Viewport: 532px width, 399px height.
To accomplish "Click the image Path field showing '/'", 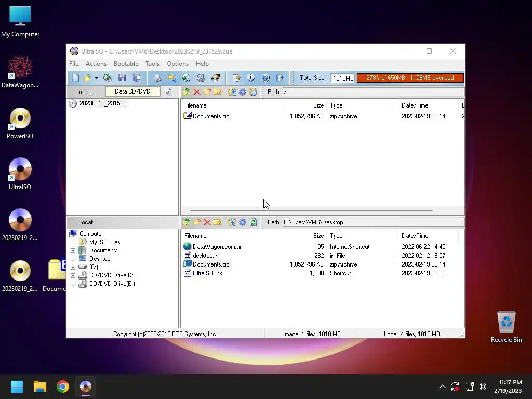I will point(373,92).
